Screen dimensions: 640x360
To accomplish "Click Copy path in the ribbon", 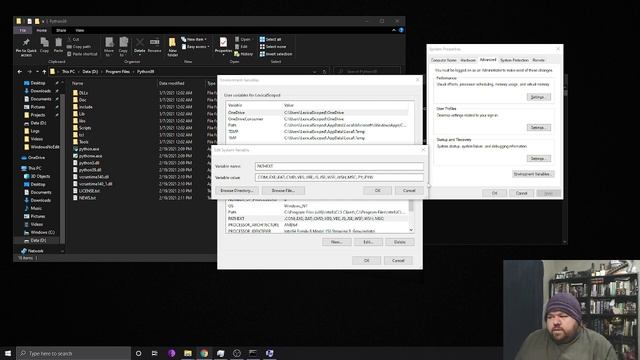I will (80, 47).
